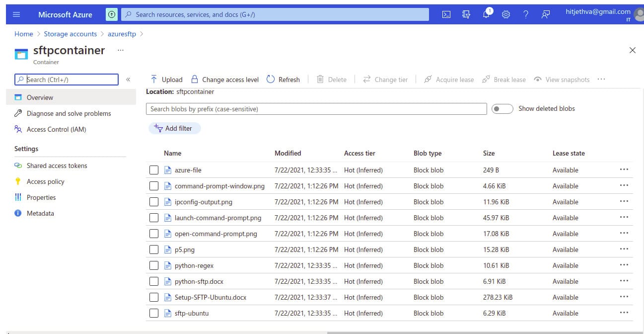
Task: Click the Refresh circular arrow icon
Action: [271, 80]
